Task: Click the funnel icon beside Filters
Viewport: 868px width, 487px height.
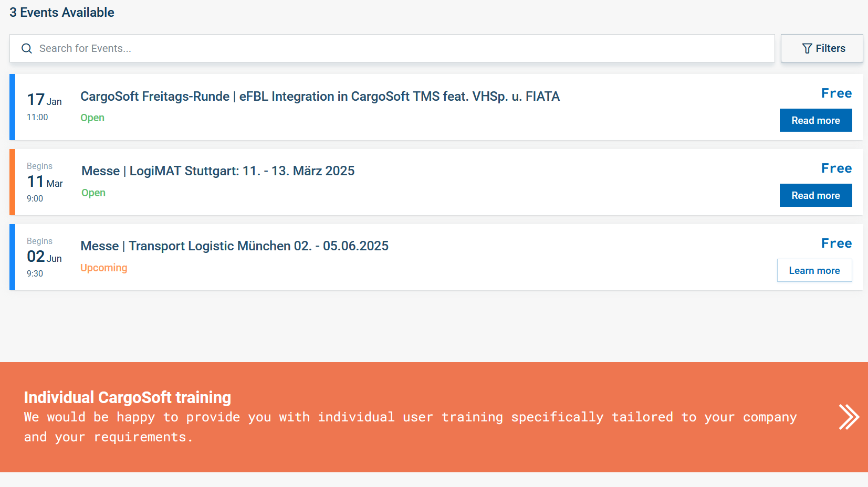Action: click(x=807, y=49)
